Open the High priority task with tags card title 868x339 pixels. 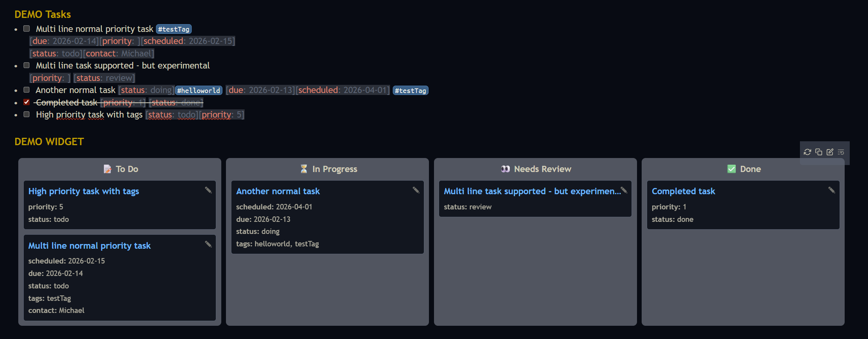[x=84, y=191]
